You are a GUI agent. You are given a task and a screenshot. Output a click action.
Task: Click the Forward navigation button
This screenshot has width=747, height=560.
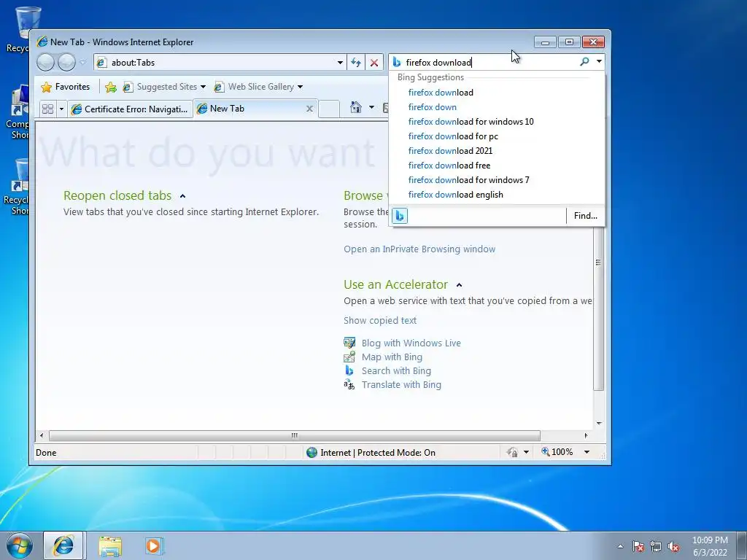66,63
